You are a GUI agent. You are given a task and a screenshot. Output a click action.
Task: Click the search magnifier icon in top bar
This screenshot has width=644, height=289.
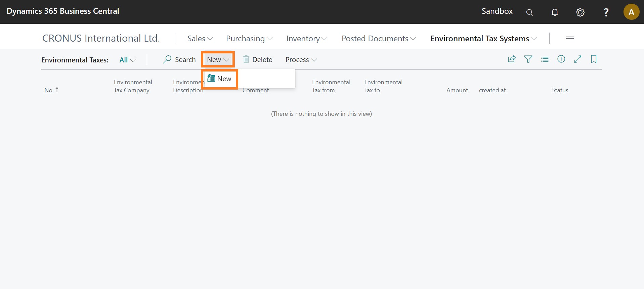[529, 12]
